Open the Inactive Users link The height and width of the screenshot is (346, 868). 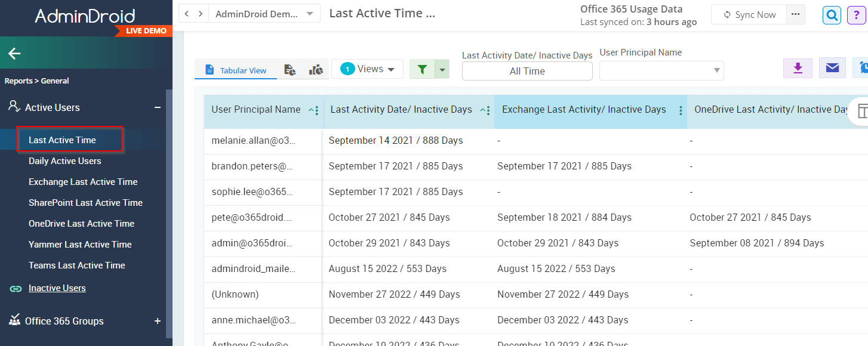coord(57,288)
